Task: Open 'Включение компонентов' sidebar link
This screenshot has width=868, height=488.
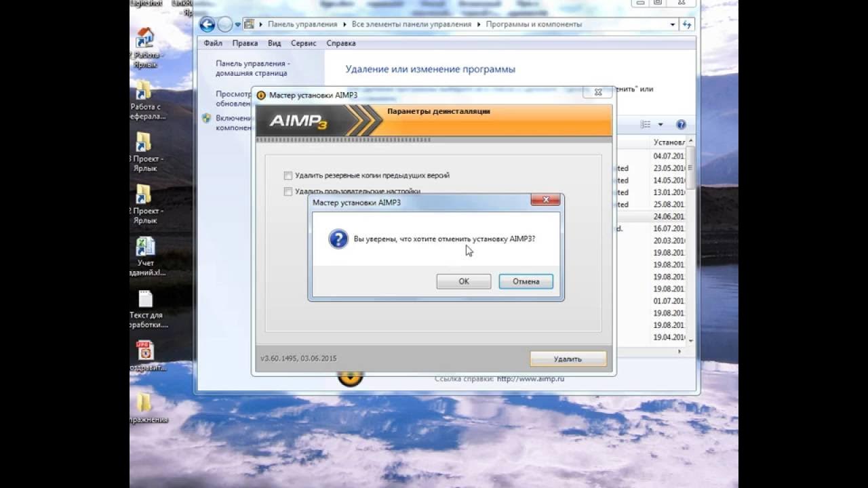Action: point(234,123)
